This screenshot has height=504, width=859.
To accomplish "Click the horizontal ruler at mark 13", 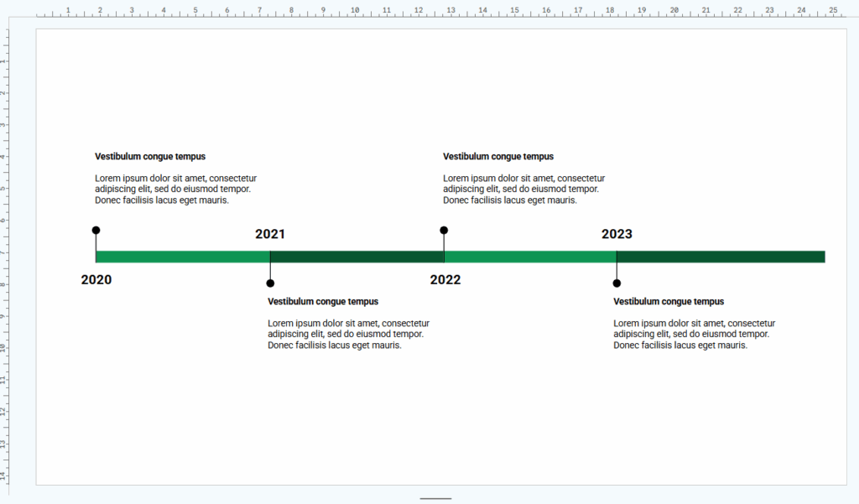I will pyautogui.click(x=450, y=12).
